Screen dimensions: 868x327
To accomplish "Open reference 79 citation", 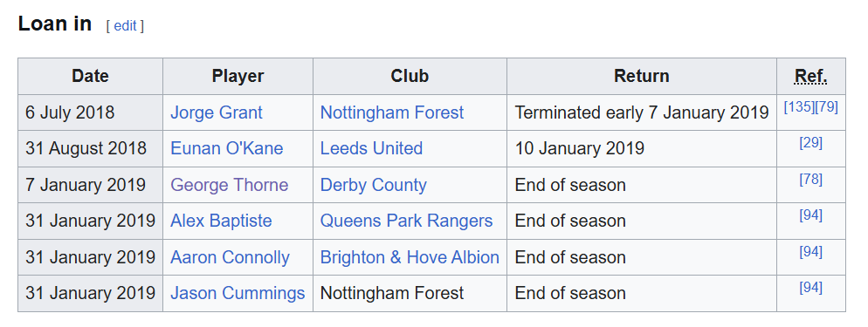I will point(825,107).
